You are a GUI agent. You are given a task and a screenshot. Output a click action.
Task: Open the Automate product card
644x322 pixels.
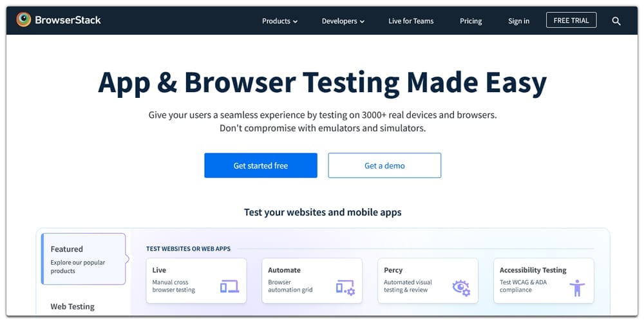tap(312, 281)
